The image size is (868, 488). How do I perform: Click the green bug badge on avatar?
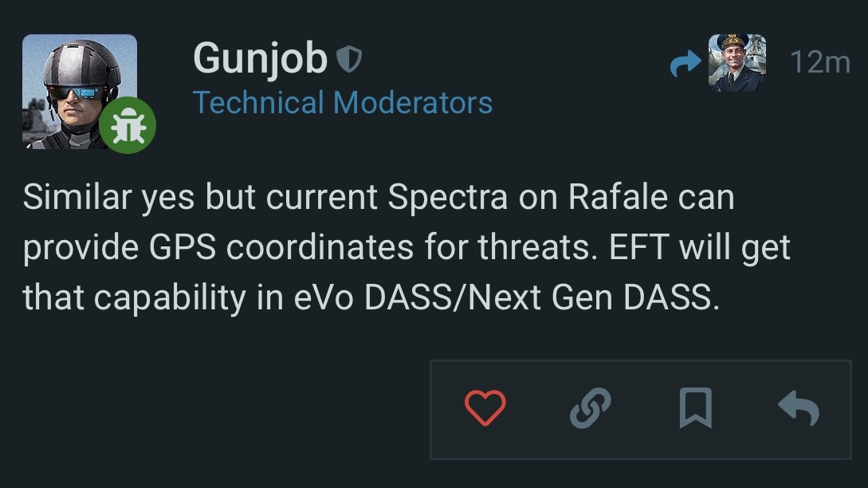[x=128, y=126]
